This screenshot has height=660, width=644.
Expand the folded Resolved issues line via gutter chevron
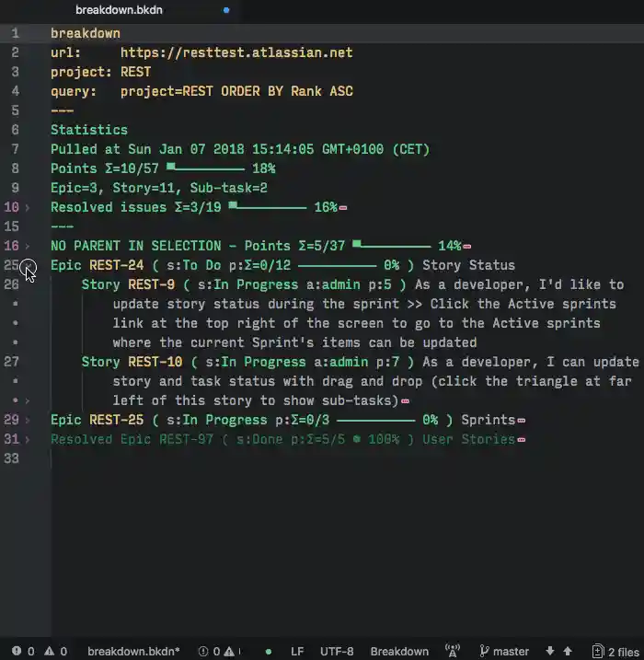click(28, 207)
